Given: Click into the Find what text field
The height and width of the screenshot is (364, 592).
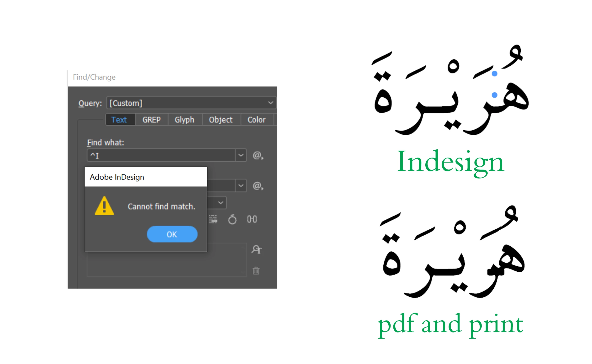Looking at the screenshot, I should tap(161, 156).
